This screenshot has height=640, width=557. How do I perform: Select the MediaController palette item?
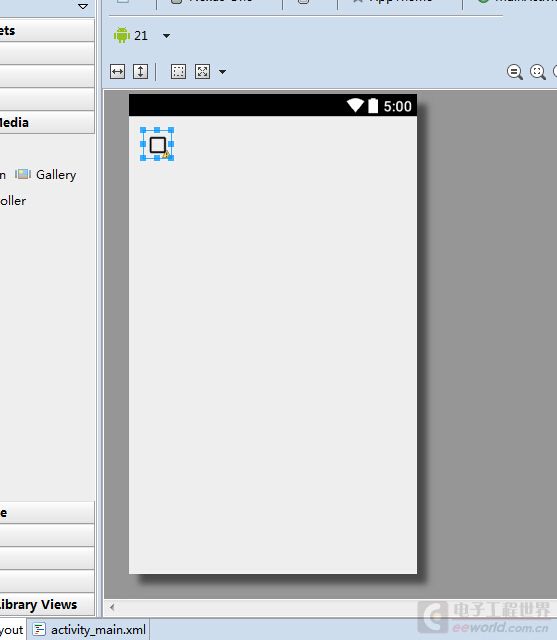pyautogui.click(x=13, y=201)
